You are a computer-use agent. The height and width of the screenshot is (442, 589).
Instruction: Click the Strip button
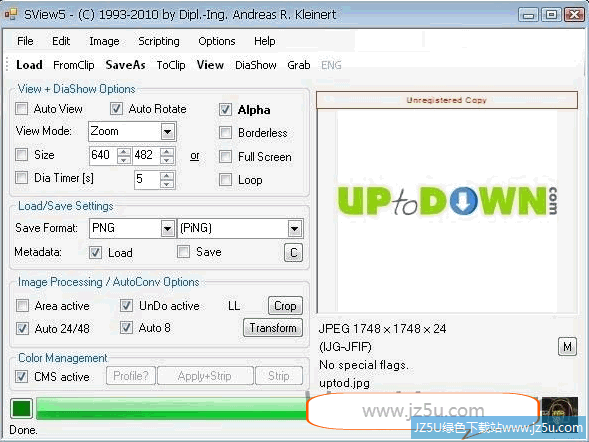279,376
